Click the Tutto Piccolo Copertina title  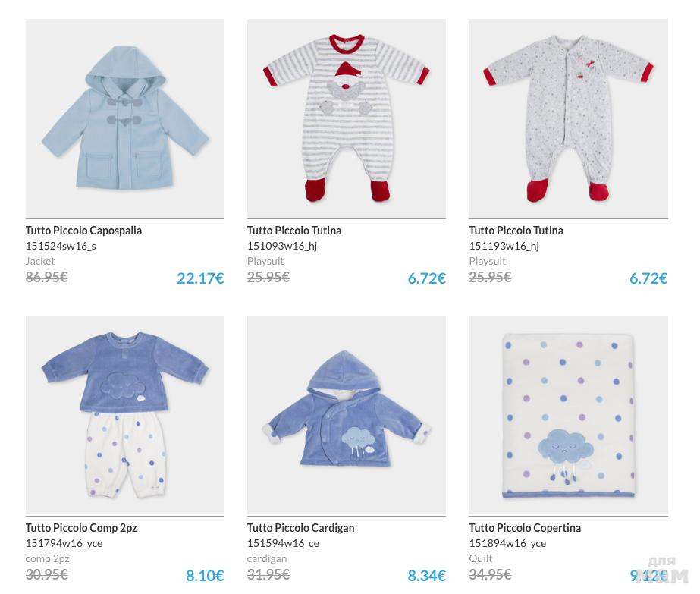[525, 528]
